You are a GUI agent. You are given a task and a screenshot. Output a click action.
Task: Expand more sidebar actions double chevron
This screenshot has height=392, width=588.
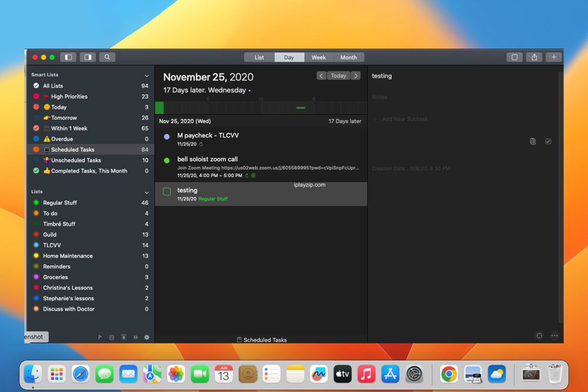click(x=135, y=337)
